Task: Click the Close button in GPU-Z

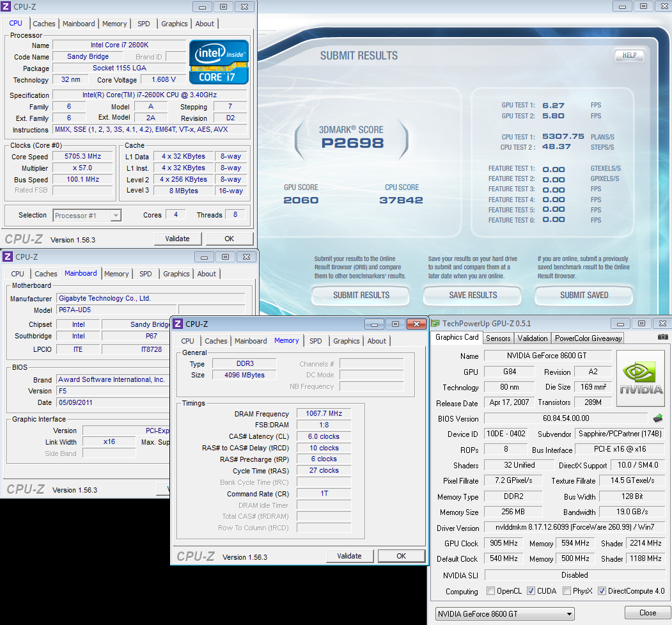Action: click(648, 613)
